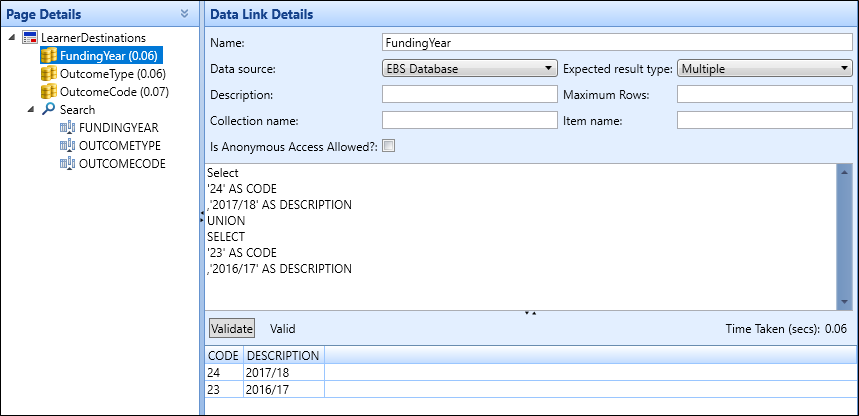The width and height of the screenshot is (859, 416).
Task: Click the Maximum Rows input field
Action: (x=763, y=95)
